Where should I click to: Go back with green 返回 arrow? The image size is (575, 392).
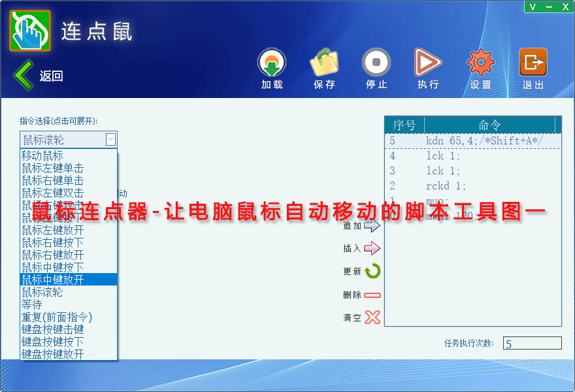[x=24, y=75]
